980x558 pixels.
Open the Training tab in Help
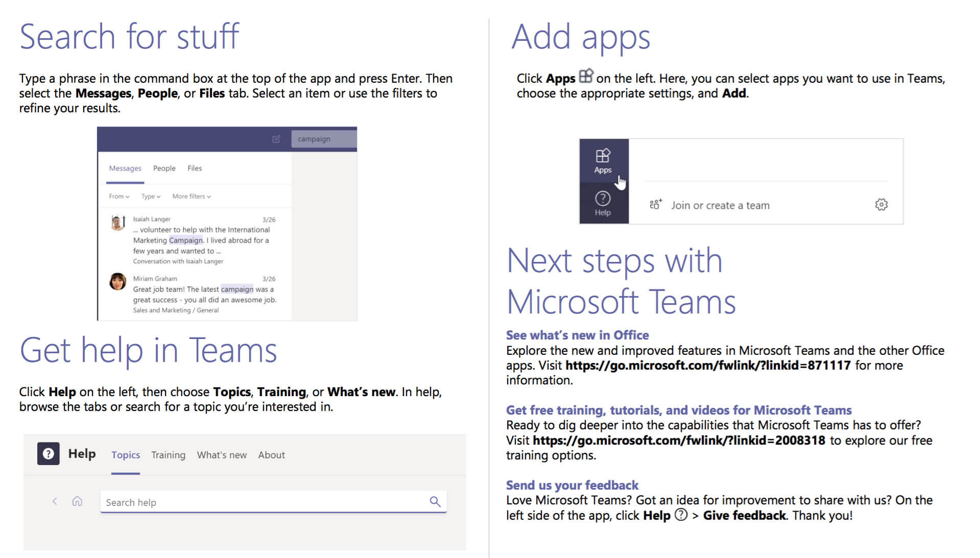(x=168, y=455)
